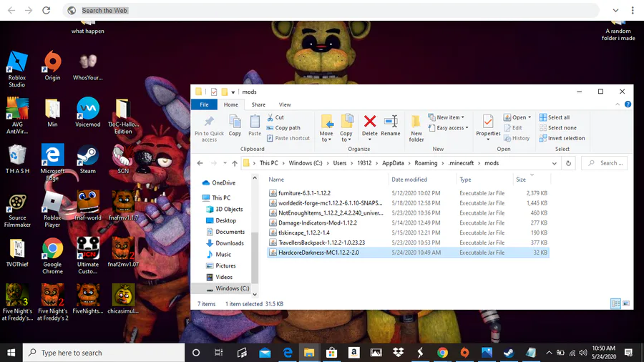The image size is (644, 362).
Task: Click Select all in ribbon
Action: point(555,117)
